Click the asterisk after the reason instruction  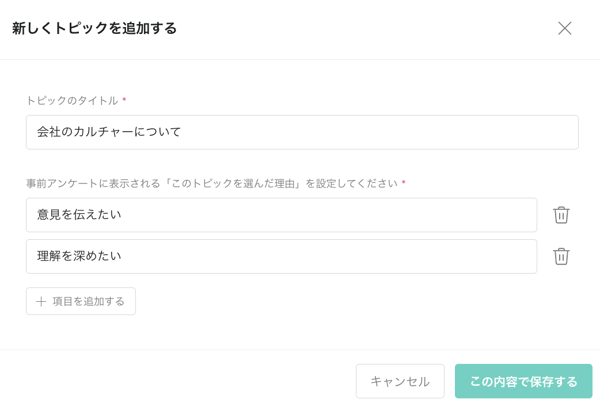coord(403,184)
